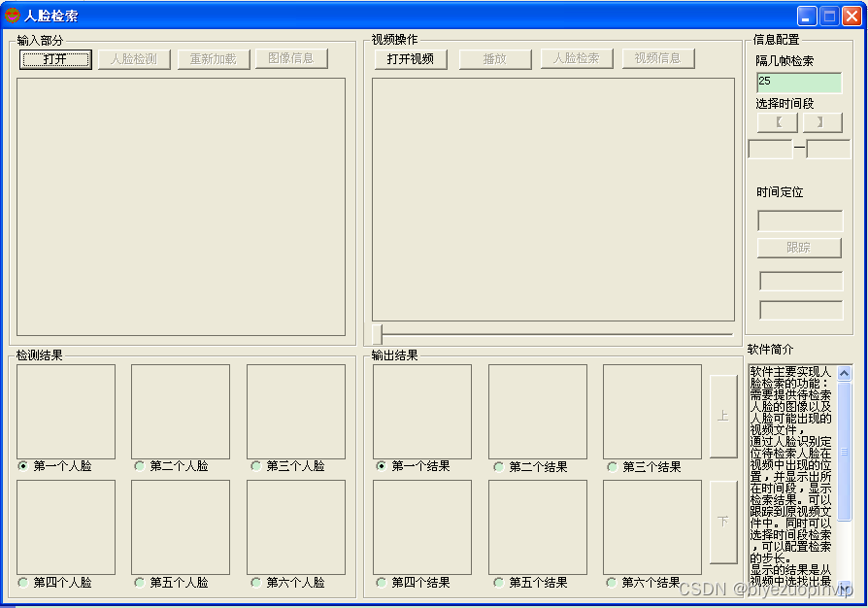Click the 图像信息 image info button
The height and width of the screenshot is (608, 868).
pos(292,58)
